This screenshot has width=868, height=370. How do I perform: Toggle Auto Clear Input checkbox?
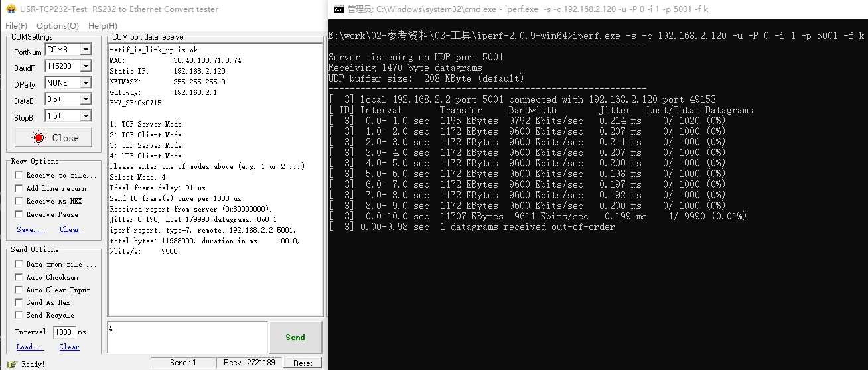click(19, 290)
